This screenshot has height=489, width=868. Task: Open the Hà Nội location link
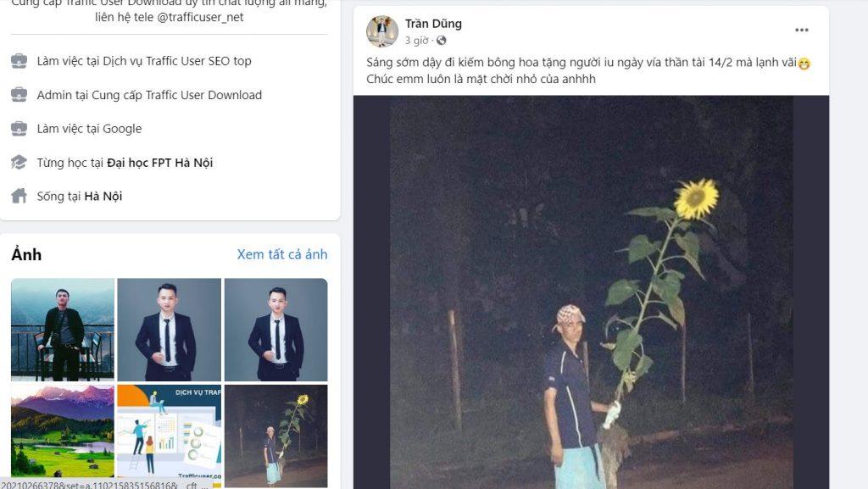pos(103,197)
